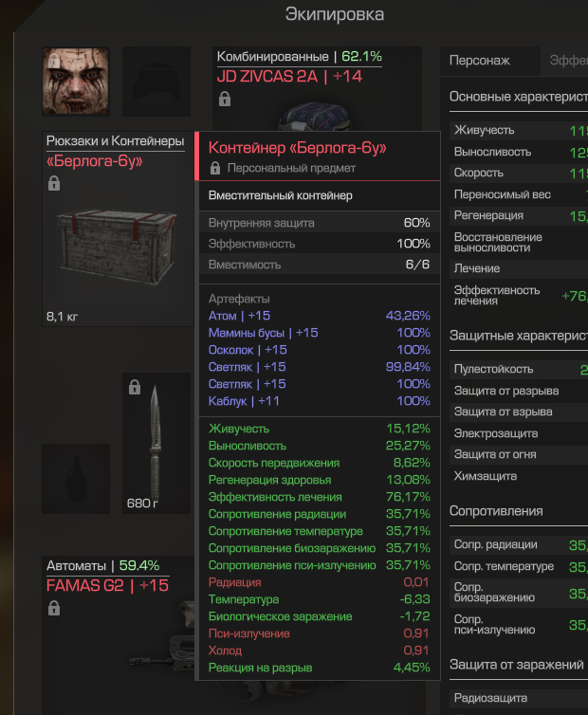Click the lock icon on Берлога-6у slot
Screen dimensions: 588x715
click(54, 183)
